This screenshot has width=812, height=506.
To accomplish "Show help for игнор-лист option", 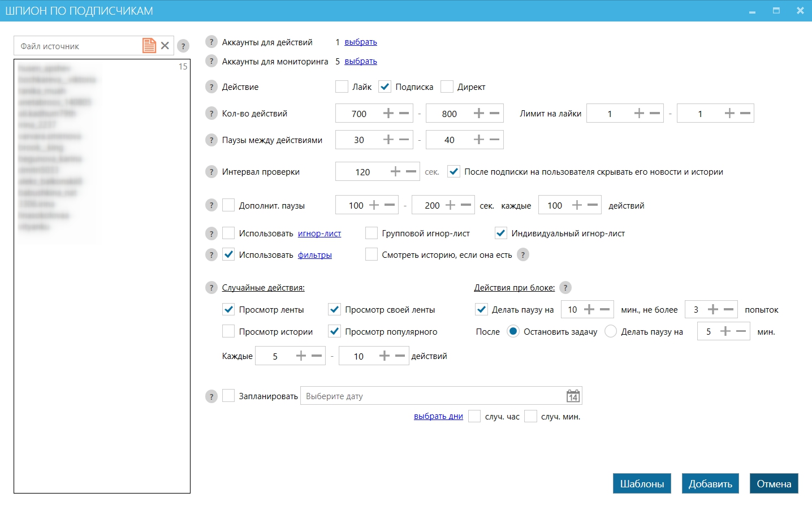I will (211, 233).
